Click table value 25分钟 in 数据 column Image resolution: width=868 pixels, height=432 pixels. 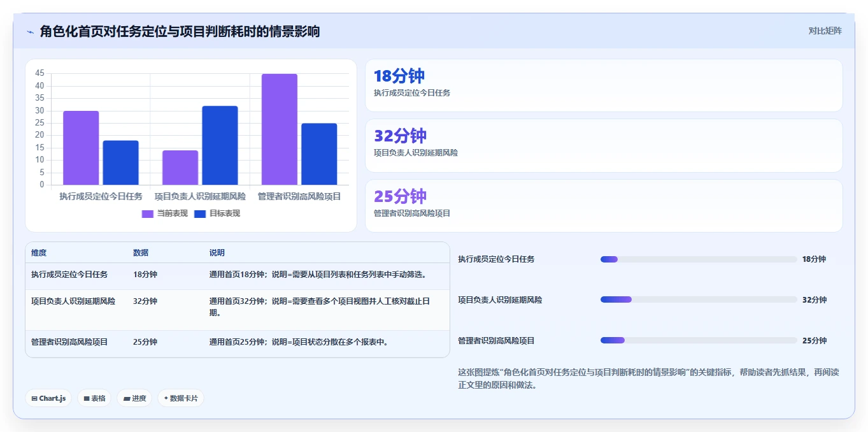145,342
